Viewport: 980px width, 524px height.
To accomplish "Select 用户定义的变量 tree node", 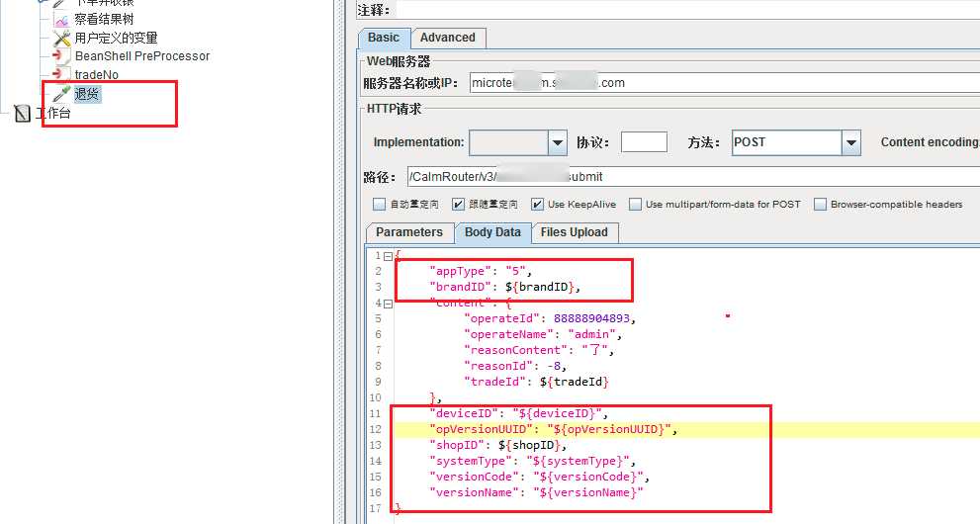I will (116, 39).
